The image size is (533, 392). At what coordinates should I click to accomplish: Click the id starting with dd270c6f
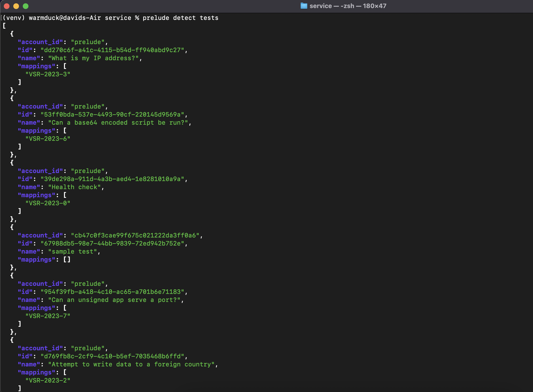point(112,50)
